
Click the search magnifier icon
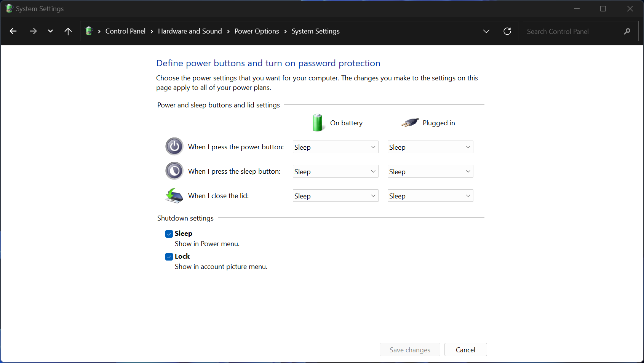(x=627, y=31)
